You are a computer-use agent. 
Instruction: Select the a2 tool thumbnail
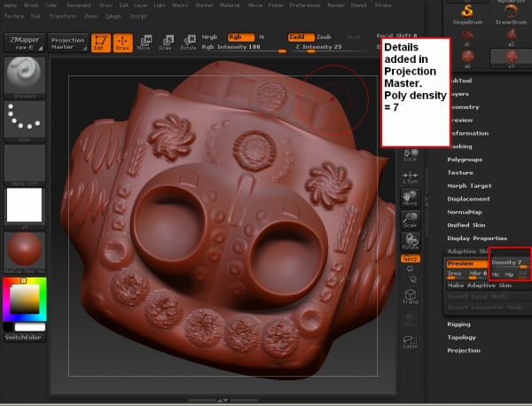[x=511, y=37]
